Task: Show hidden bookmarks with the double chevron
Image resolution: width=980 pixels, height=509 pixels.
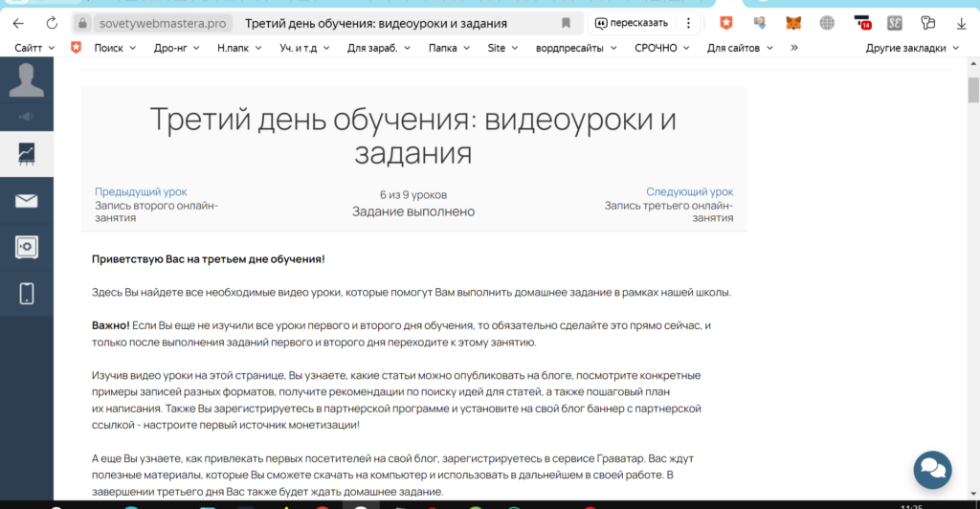Action: (793, 48)
